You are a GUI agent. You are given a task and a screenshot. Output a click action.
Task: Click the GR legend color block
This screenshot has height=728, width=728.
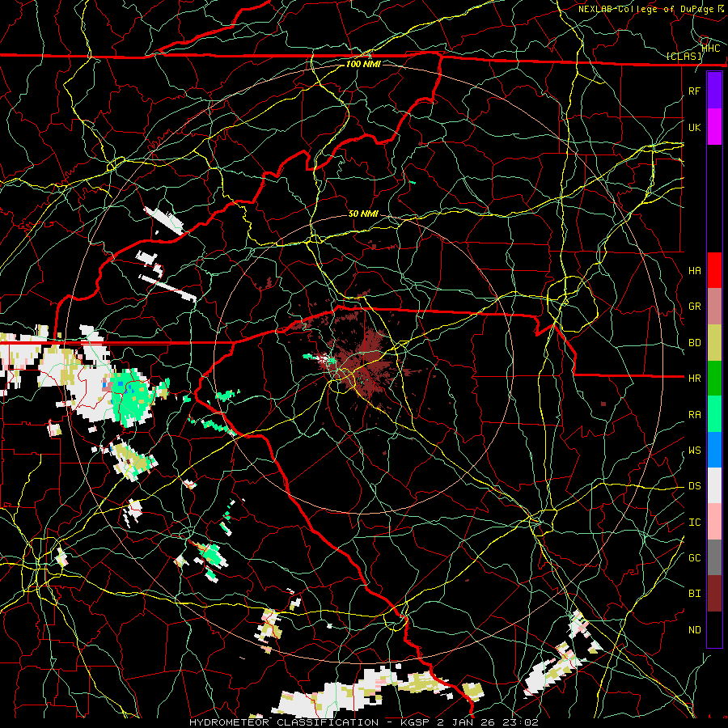click(x=714, y=307)
